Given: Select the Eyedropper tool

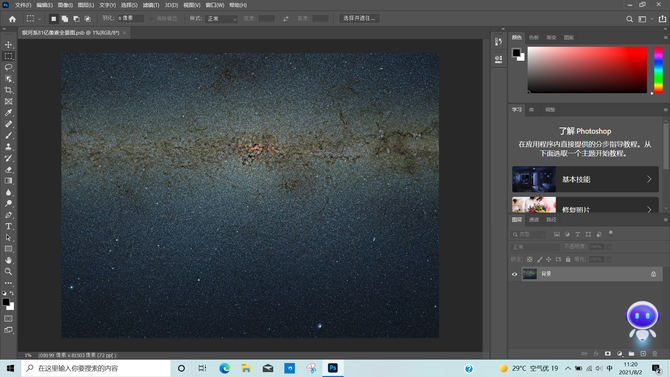Looking at the screenshot, I should tap(8, 113).
